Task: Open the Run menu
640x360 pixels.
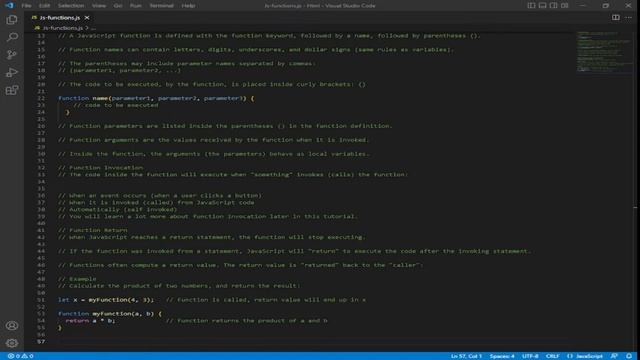Action: click(136, 6)
